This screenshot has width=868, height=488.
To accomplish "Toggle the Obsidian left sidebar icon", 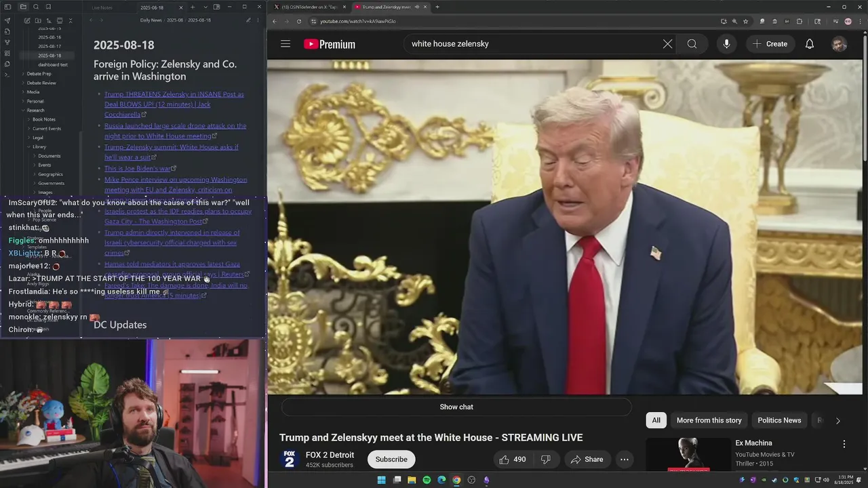I will pos(7,7).
